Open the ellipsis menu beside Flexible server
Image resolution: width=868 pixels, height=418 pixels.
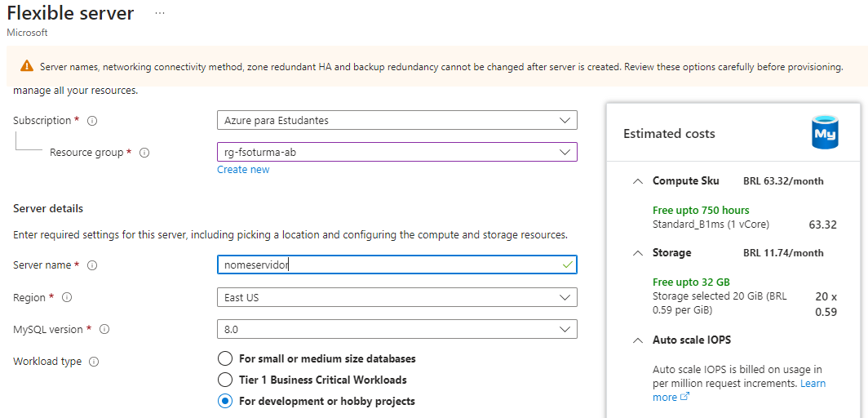coord(160,13)
